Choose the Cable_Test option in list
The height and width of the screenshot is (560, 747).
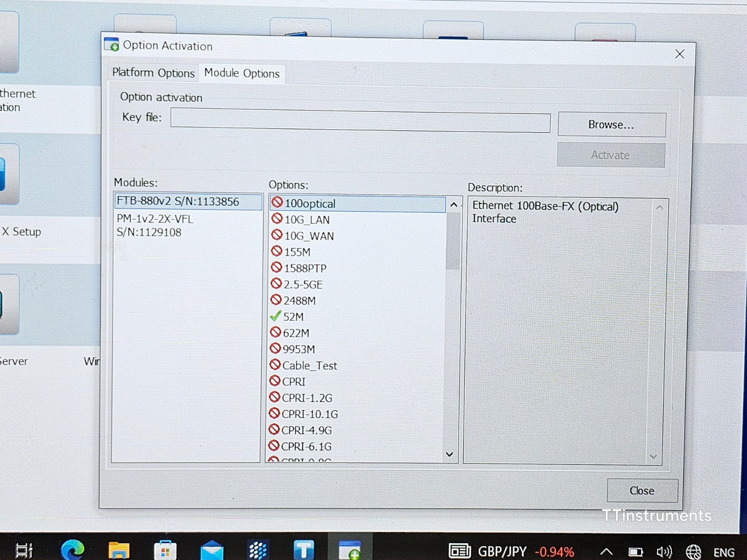pyautogui.click(x=309, y=365)
